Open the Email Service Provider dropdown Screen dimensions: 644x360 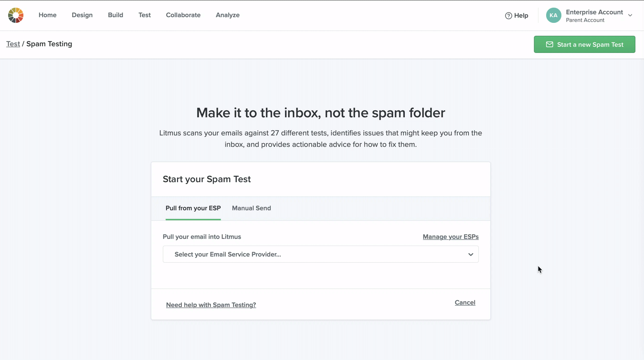(320, 254)
